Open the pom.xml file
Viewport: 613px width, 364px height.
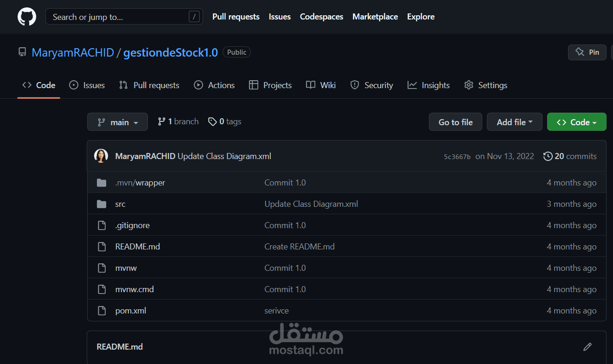131,311
